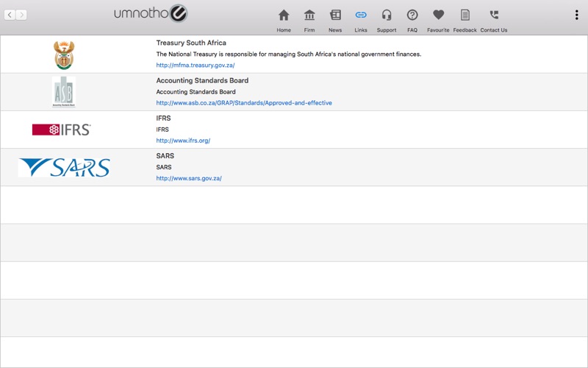
Task: Select the Treasury South Africa title
Action: tap(191, 43)
